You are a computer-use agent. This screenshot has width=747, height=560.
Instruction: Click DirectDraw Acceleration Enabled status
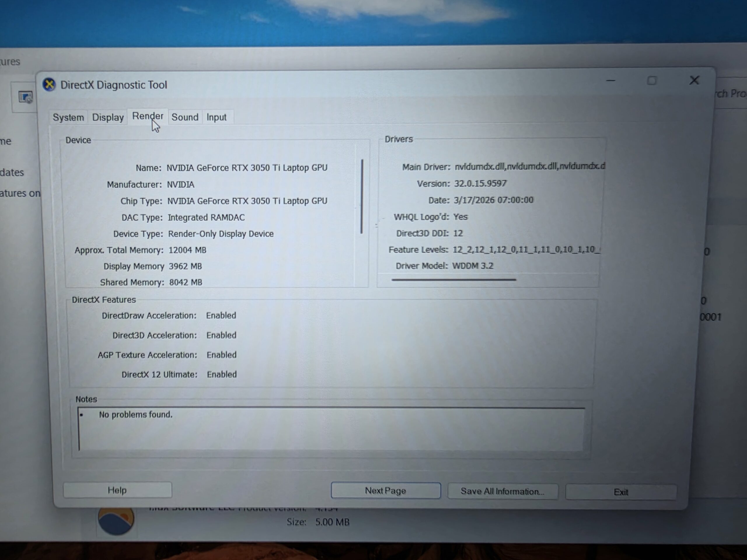(x=221, y=315)
